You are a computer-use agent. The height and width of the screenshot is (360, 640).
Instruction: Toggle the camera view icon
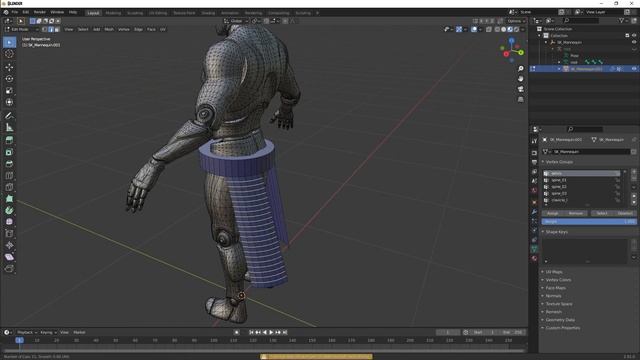[x=520, y=89]
